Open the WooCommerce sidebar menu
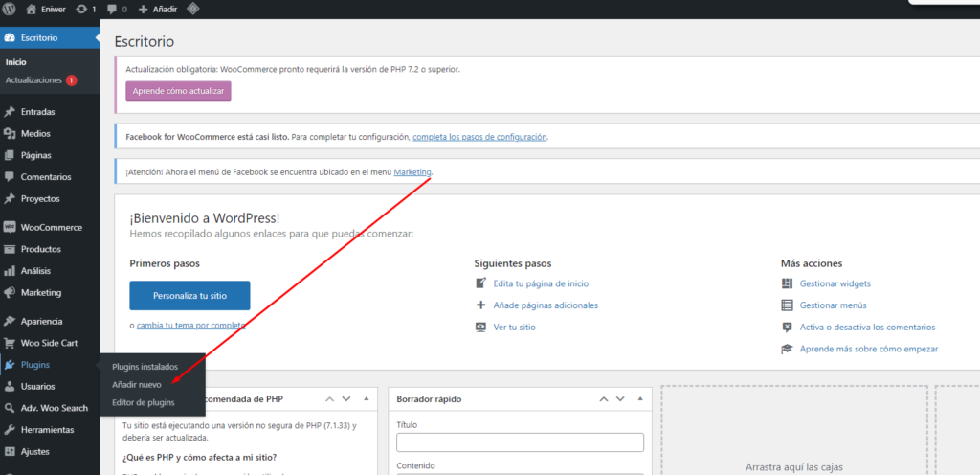Screen dimensions: 980x475 point(50,227)
